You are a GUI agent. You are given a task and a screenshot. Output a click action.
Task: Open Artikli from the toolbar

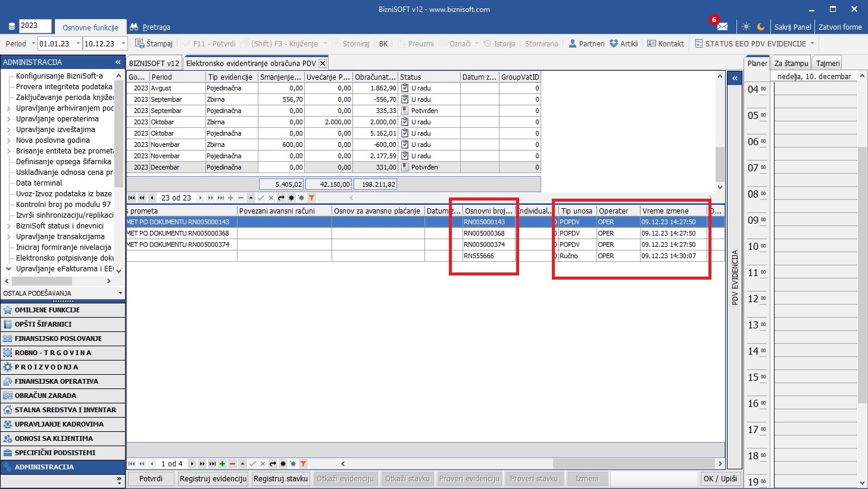click(x=624, y=43)
